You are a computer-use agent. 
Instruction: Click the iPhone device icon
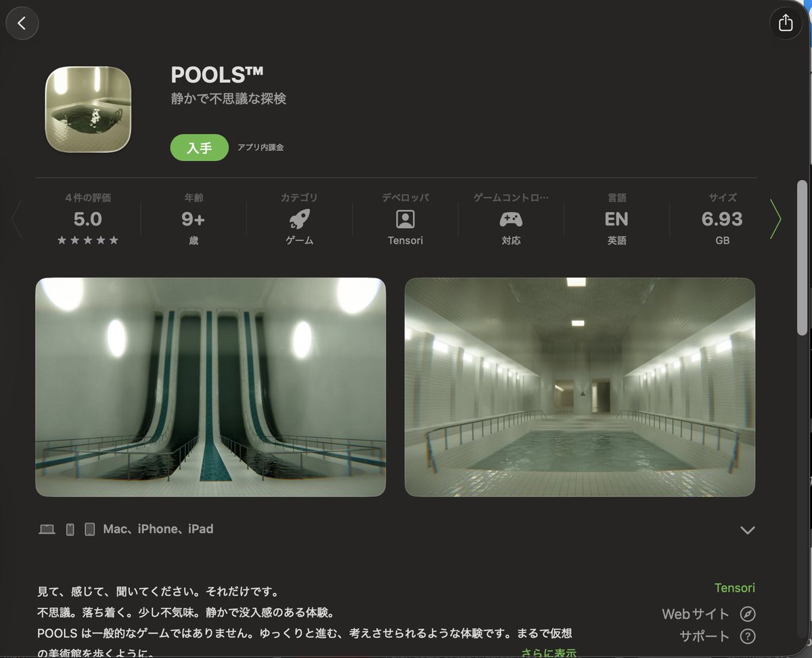click(70, 529)
